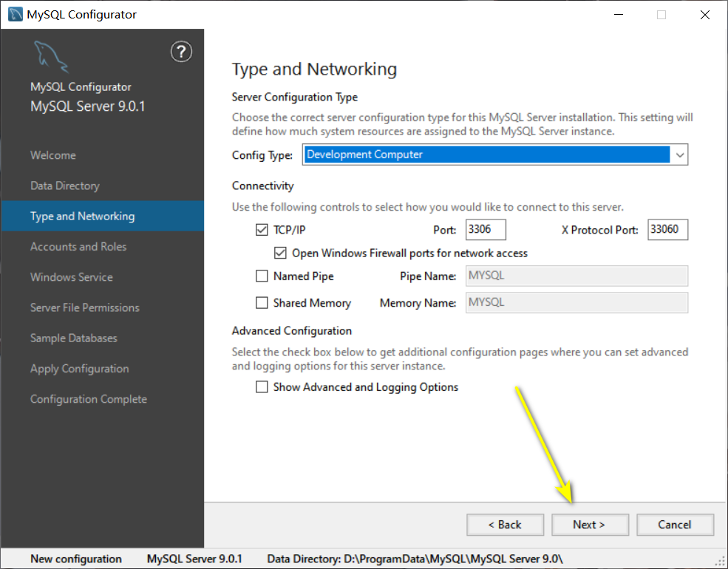Go to Sample Databases step
Image resolution: width=728 pixels, height=569 pixels.
tap(73, 338)
